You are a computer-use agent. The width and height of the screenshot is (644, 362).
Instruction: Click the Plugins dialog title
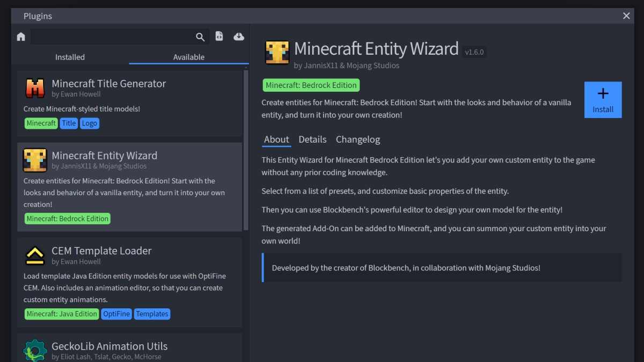point(38,16)
